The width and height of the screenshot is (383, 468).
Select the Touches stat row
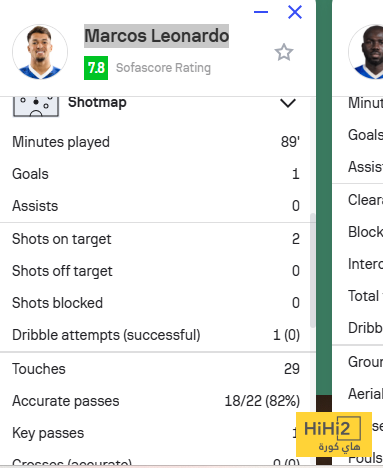coord(156,369)
